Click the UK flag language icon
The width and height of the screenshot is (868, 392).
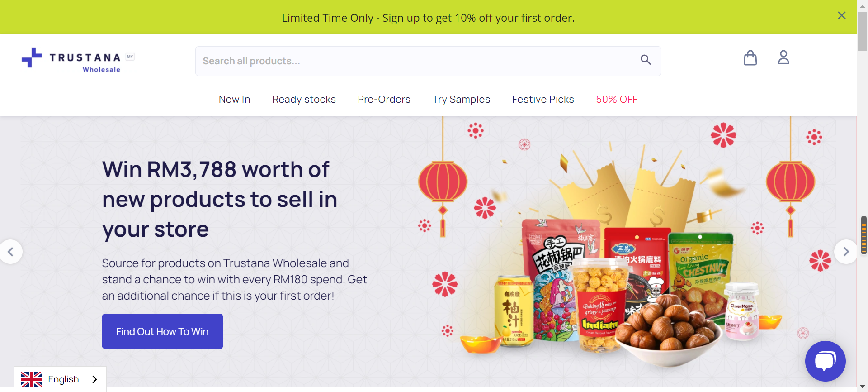[x=32, y=379]
